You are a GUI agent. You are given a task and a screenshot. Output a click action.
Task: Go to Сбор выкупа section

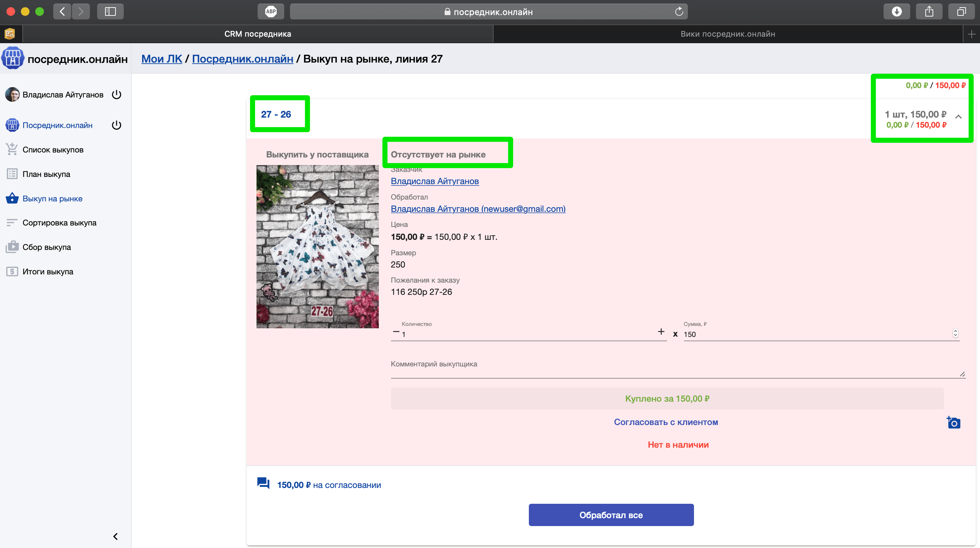point(46,247)
